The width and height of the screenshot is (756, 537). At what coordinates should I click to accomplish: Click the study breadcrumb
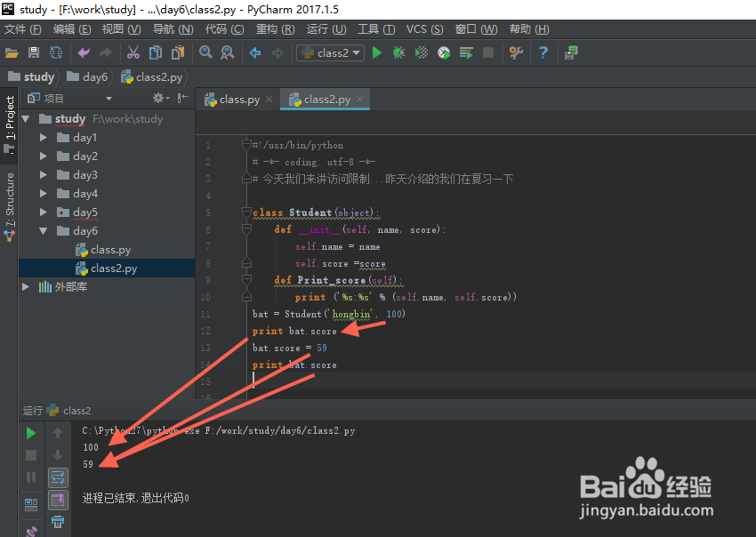[x=32, y=76]
